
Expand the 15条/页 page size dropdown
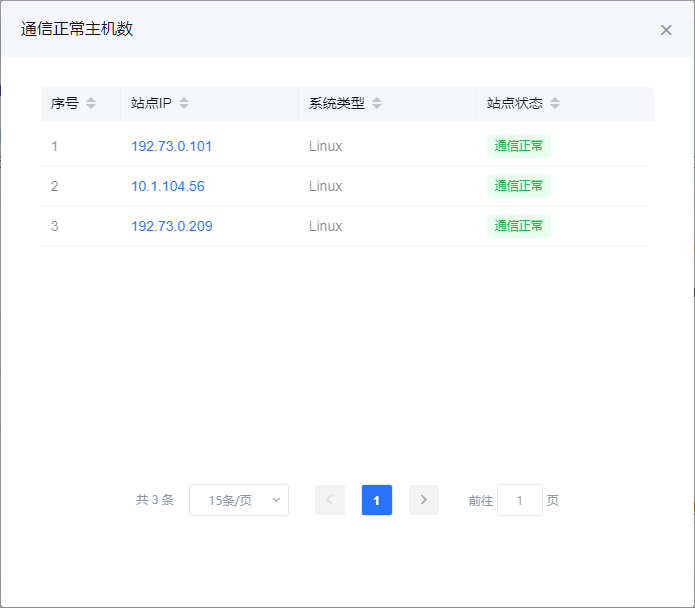click(x=239, y=500)
